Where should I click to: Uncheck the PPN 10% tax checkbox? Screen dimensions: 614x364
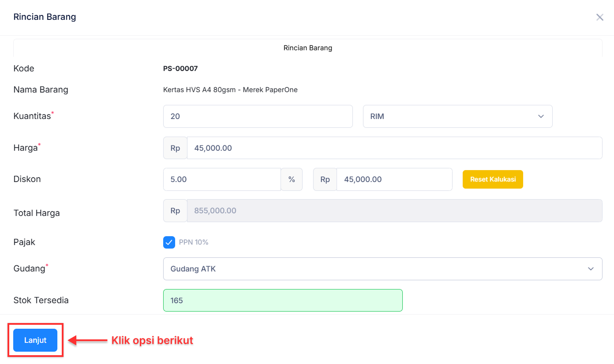pos(169,242)
